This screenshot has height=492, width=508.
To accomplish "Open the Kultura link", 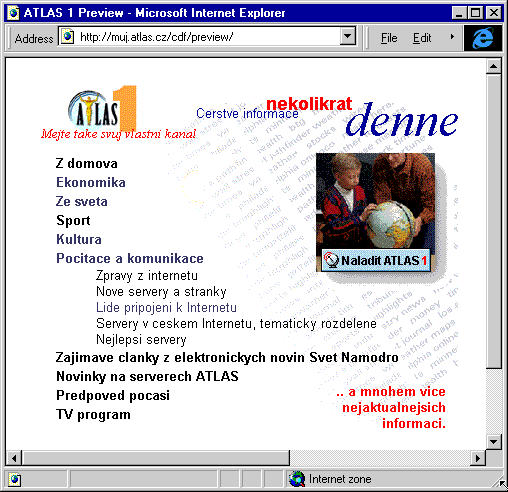I will pyautogui.click(x=79, y=240).
